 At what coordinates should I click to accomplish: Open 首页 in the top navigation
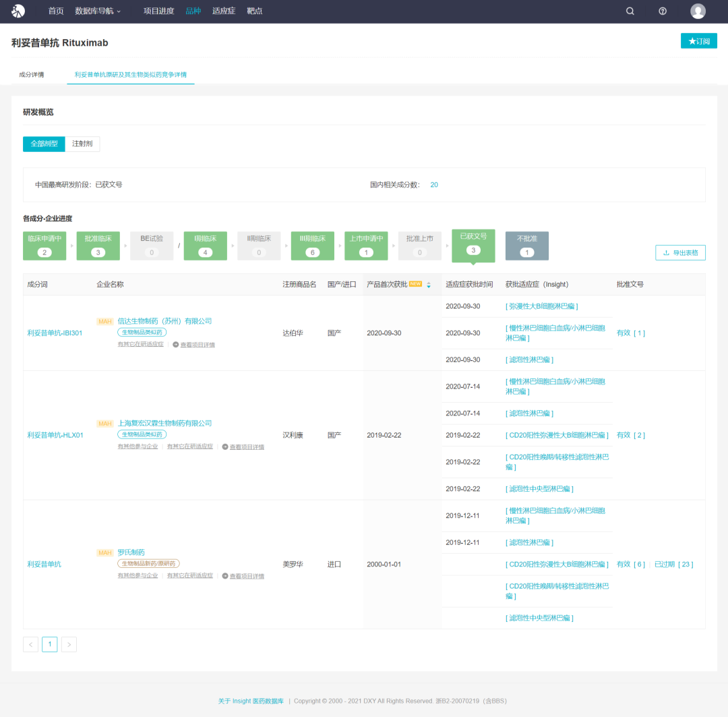pos(56,11)
